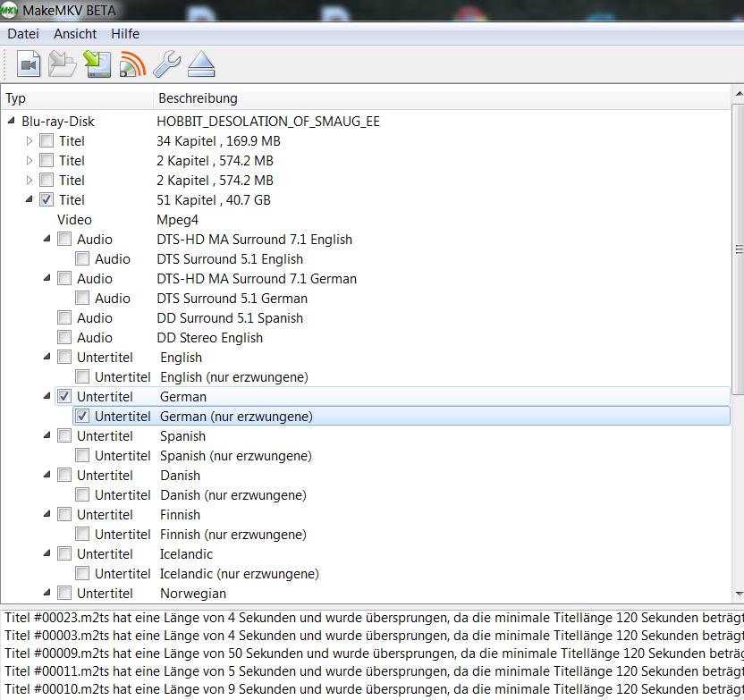Collapse the Spanish subtitle node
The image size is (744, 700).
tap(47, 435)
